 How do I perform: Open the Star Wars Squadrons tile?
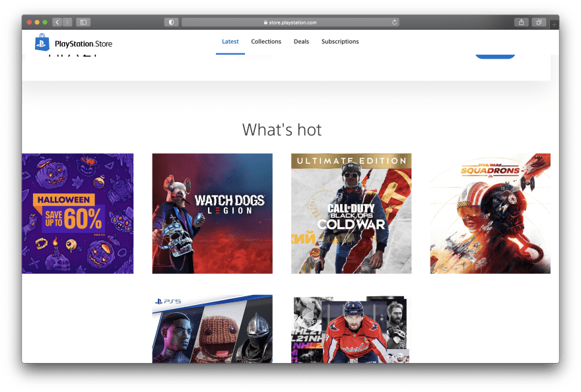pos(490,213)
